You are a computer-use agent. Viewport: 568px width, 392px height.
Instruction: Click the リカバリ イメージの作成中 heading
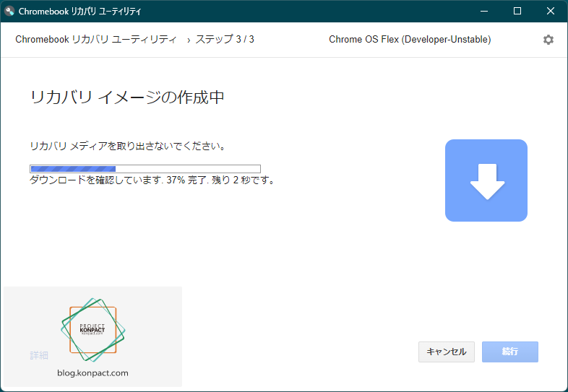(x=127, y=97)
